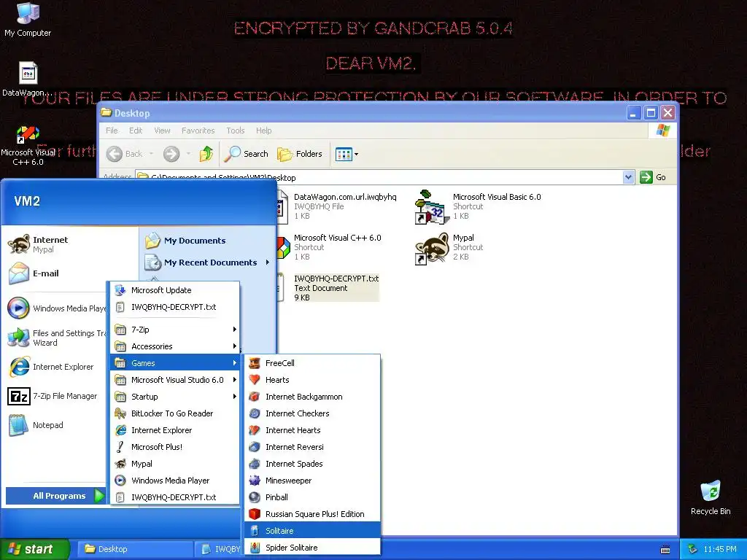Open Windows Media Player in programs list
This screenshot has width=747, height=560.
point(175,481)
